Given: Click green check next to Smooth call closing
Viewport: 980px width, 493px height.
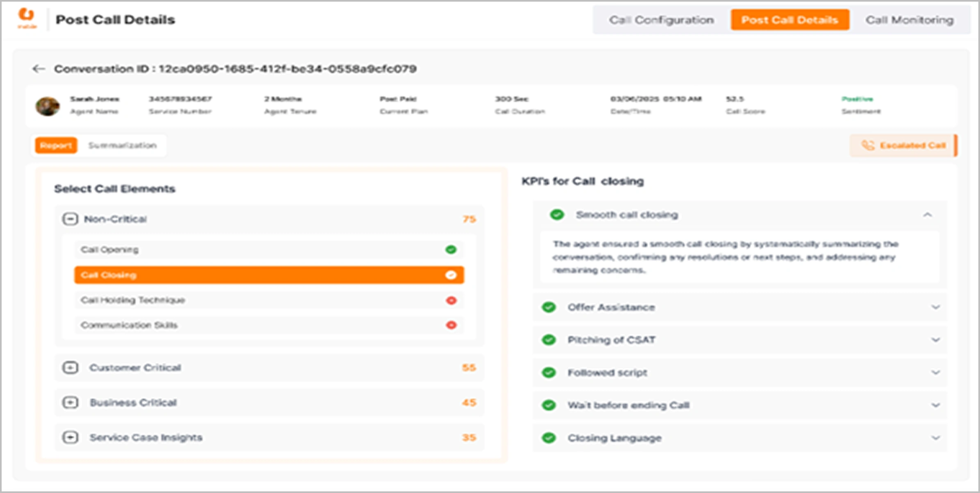Looking at the screenshot, I should [557, 215].
